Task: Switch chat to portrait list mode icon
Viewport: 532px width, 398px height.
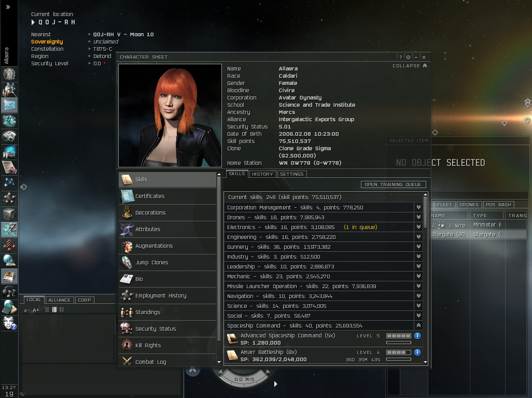Action: click(62, 310)
